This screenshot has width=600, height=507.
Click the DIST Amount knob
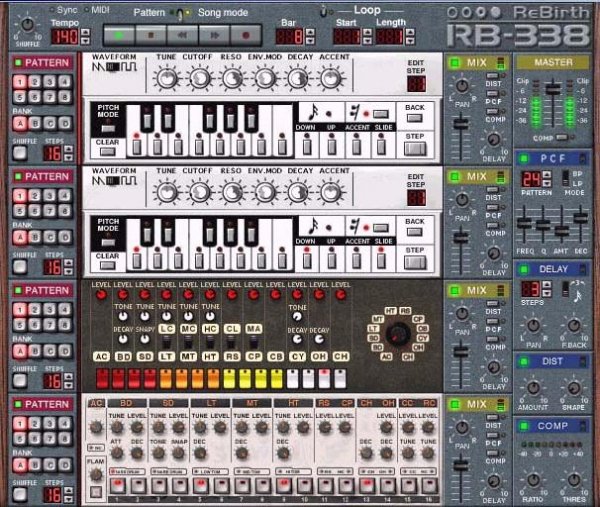[533, 388]
